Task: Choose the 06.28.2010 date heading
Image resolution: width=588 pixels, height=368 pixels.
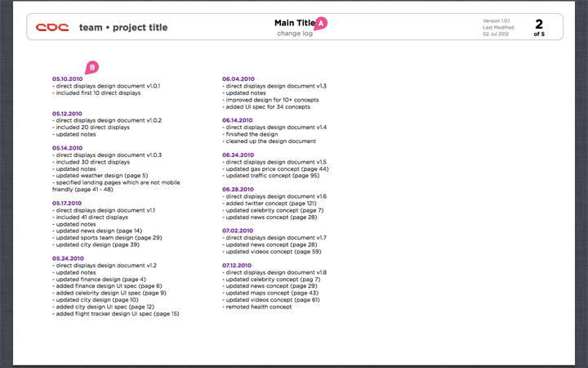Action: [238, 189]
